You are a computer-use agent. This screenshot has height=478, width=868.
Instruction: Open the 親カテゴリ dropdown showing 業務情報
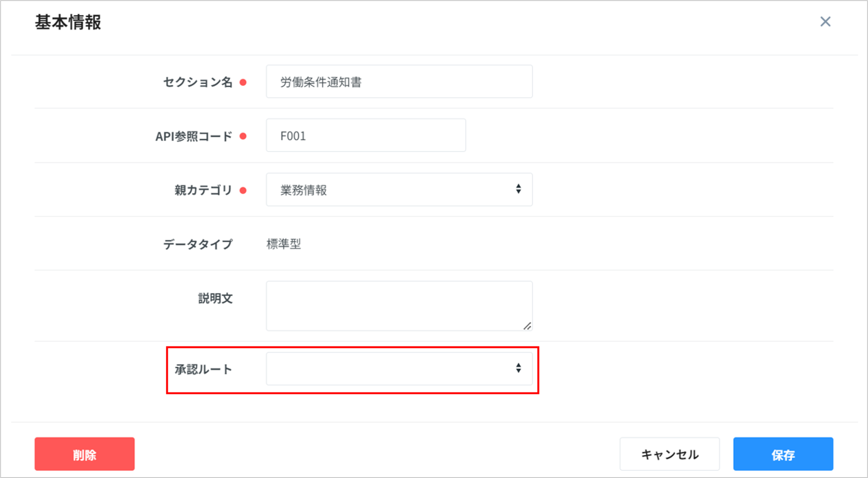pyautogui.click(x=399, y=190)
